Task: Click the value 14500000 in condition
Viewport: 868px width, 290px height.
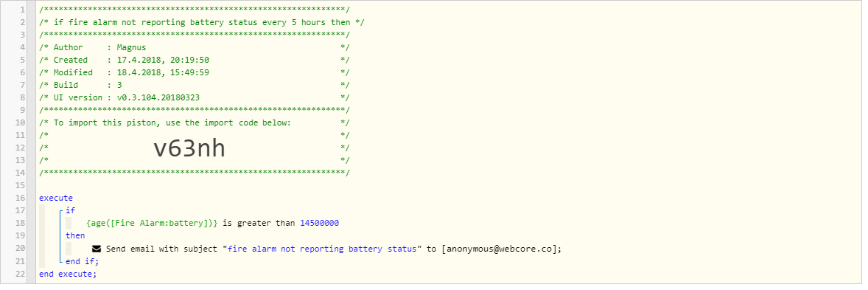Action: (x=319, y=223)
